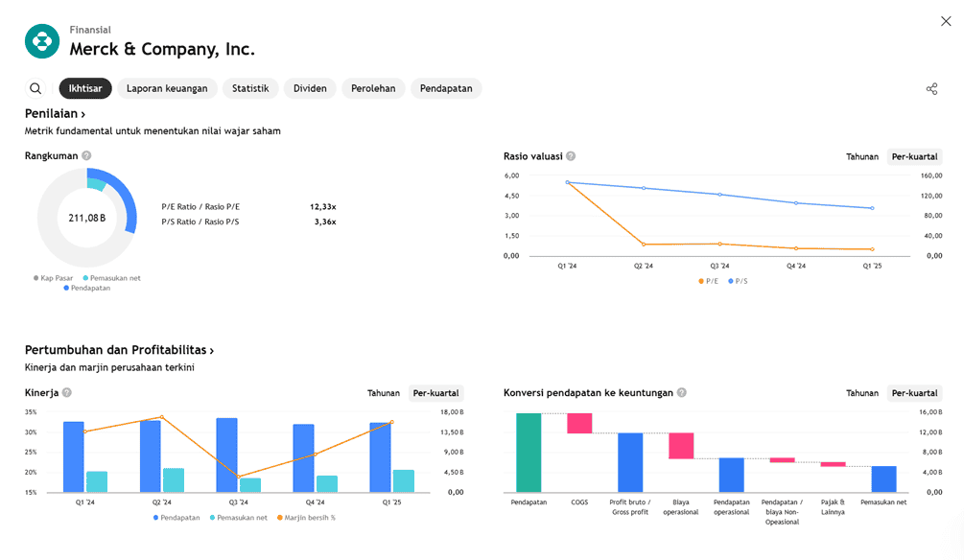Open the Penilaian section link
The height and width of the screenshot is (560, 964).
coord(55,114)
